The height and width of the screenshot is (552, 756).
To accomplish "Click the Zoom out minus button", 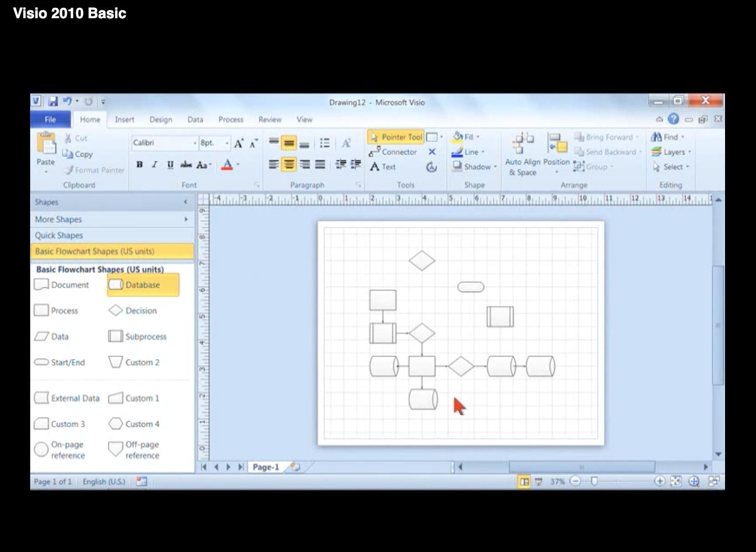I will pos(576,481).
